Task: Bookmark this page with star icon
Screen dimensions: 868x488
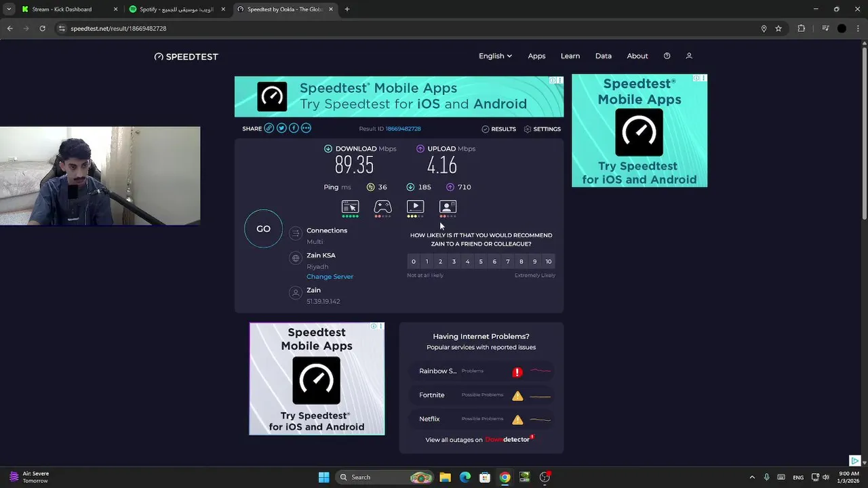Action: click(x=778, y=28)
